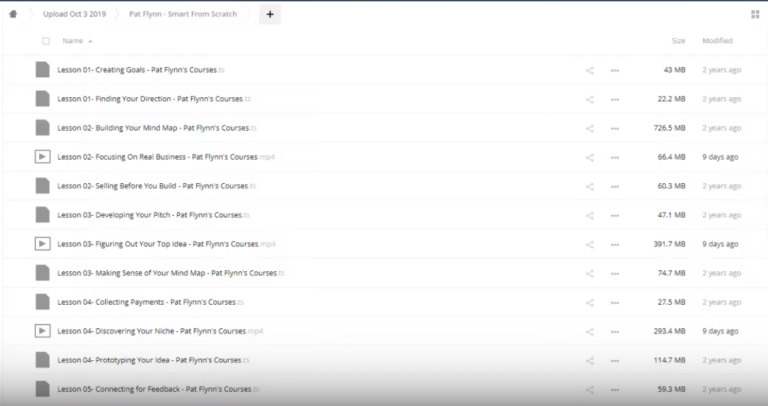
Task: Share Lesson 04- Collecting Payments
Action: (590, 303)
